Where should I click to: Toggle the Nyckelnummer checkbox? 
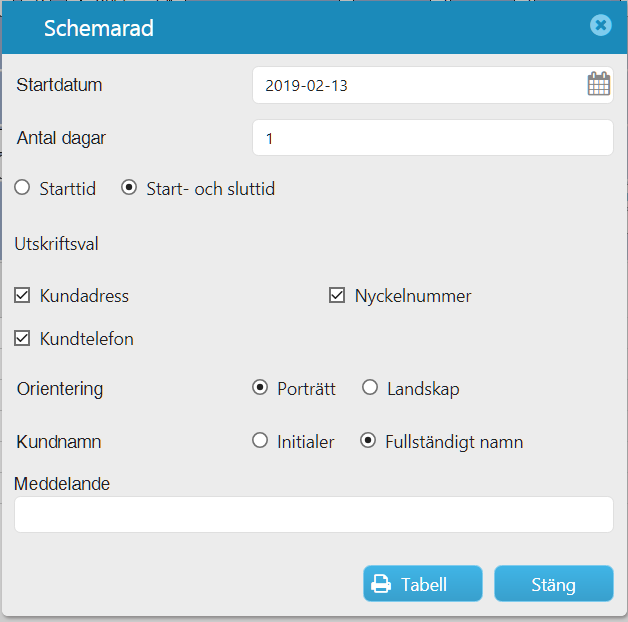(337, 295)
